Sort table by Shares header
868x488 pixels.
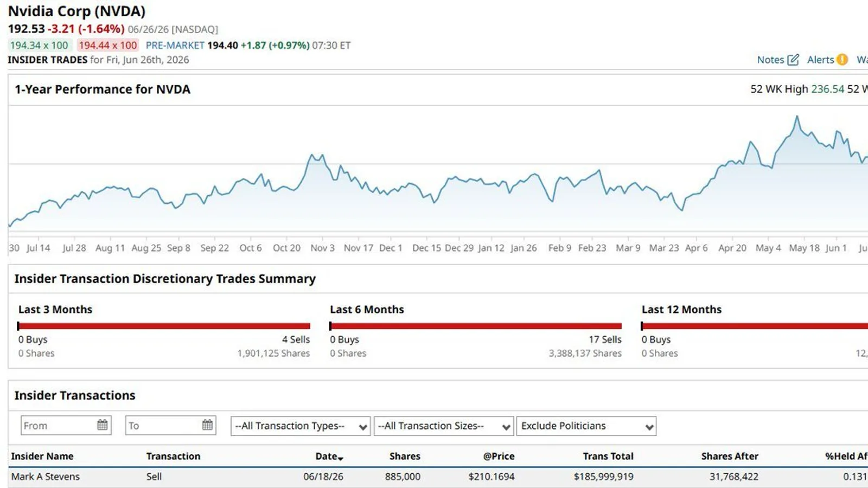(x=405, y=456)
